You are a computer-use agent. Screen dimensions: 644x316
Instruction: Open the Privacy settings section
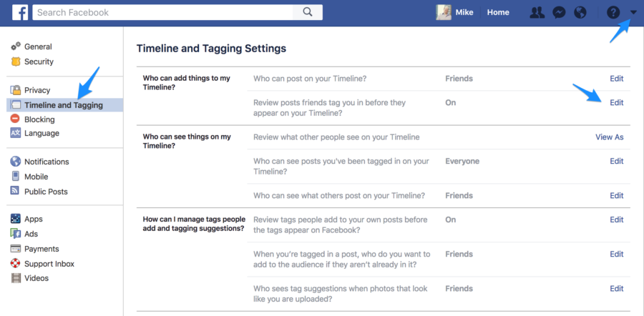[37, 90]
